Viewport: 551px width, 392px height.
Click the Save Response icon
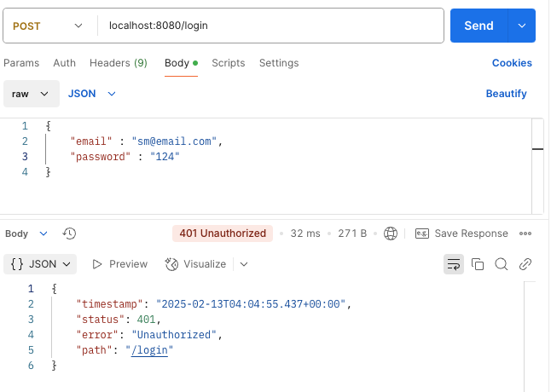[422, 233]
